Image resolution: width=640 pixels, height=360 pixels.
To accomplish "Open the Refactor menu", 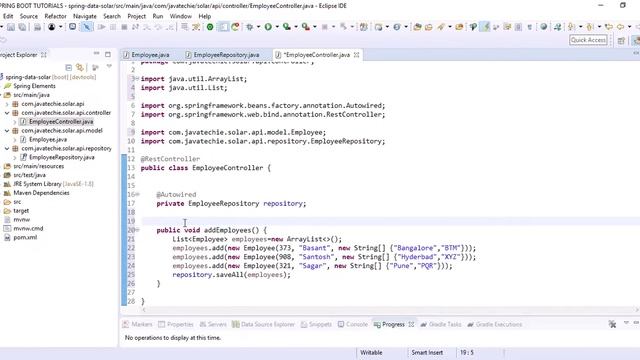I will click(x=55, y=16).
